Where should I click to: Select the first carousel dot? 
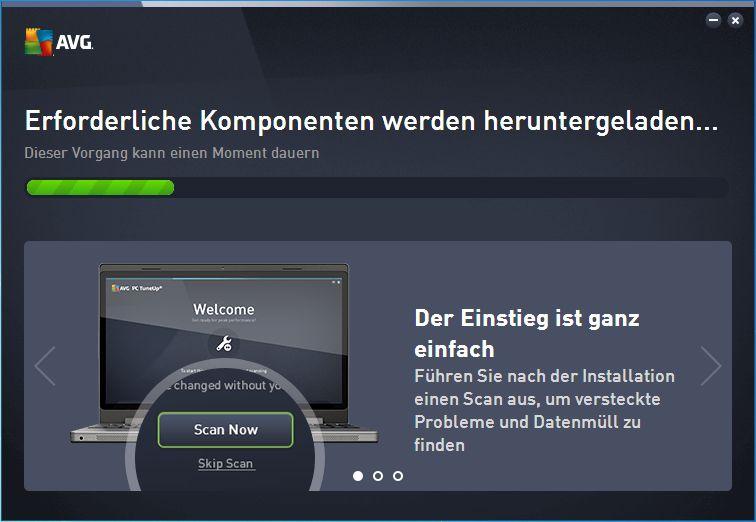(358, 476)
